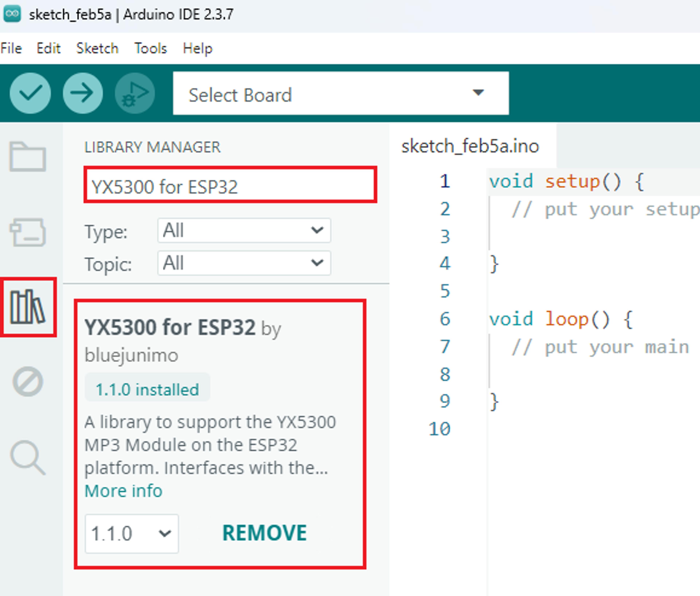Click the 'void loop() {' code line

pos(561,320)
